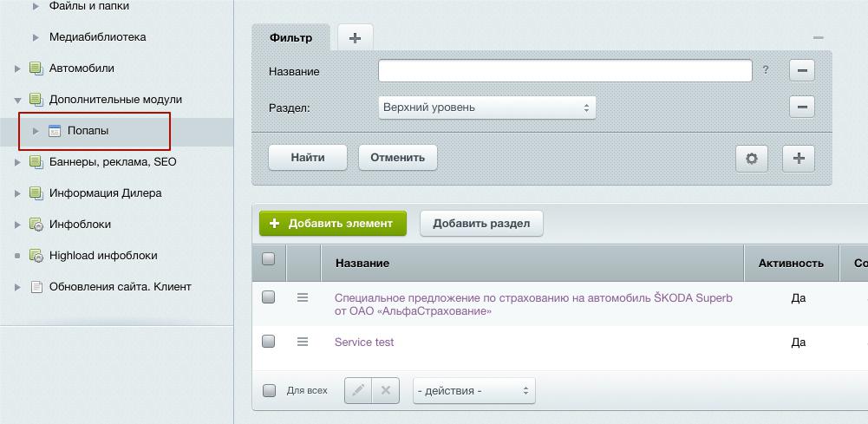
Task: Open filter settings gear button
Action: (x=751, y=159)
